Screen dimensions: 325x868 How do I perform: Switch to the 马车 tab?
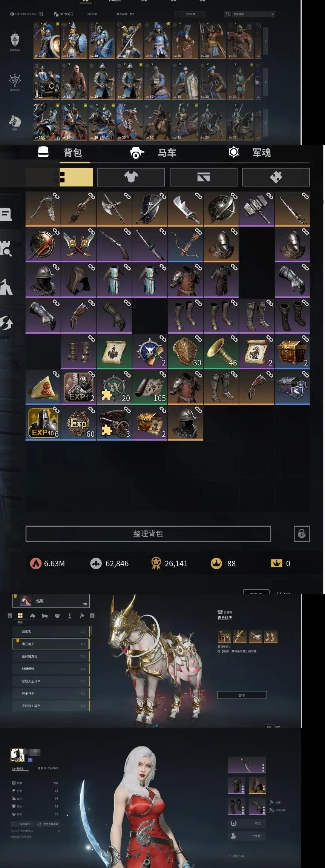point(153,153)
